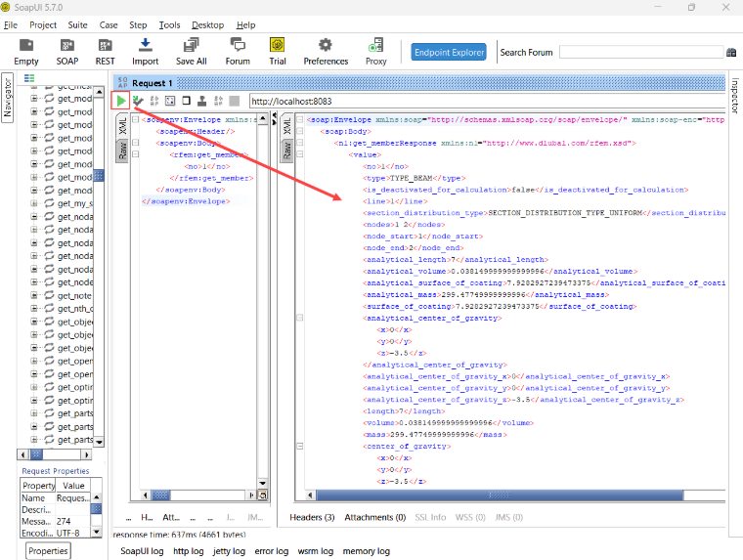This screenshot has width=743, height=560.
Task: Open the Navigator side tab
Action: click(7, 98)
